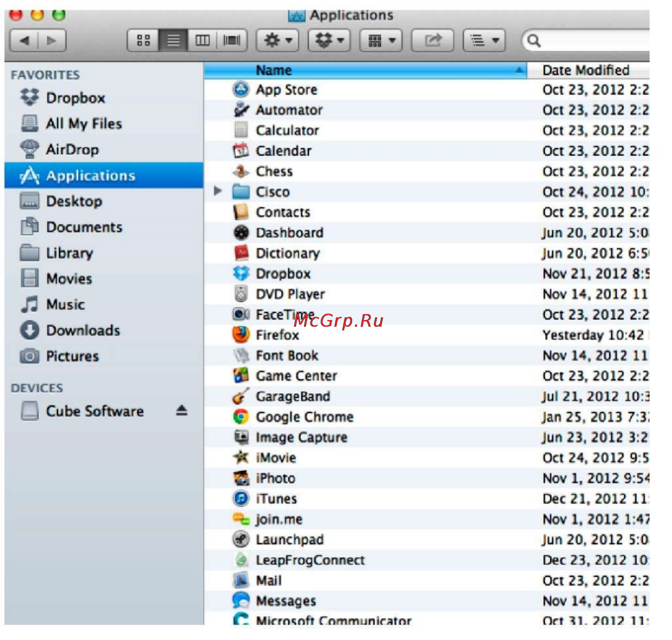Screen dimensions: 672x640
Task: Select the DVD Player icon
Action: click(241, 294)
